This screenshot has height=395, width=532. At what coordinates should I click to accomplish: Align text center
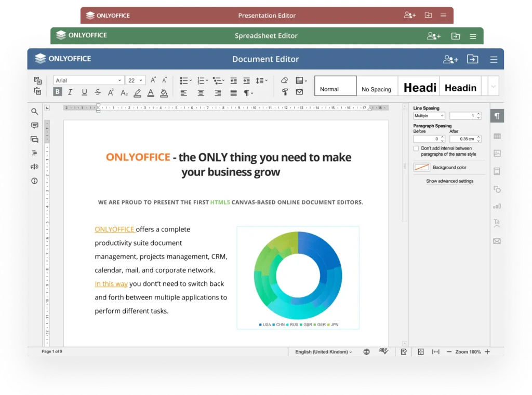coord(201,93)
